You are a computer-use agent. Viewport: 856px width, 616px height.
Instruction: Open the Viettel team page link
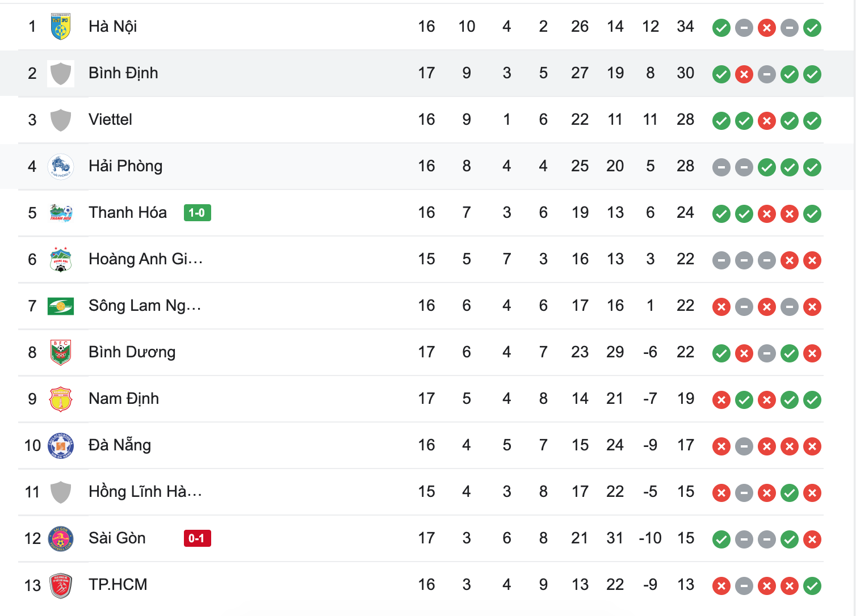pos(110,120)
